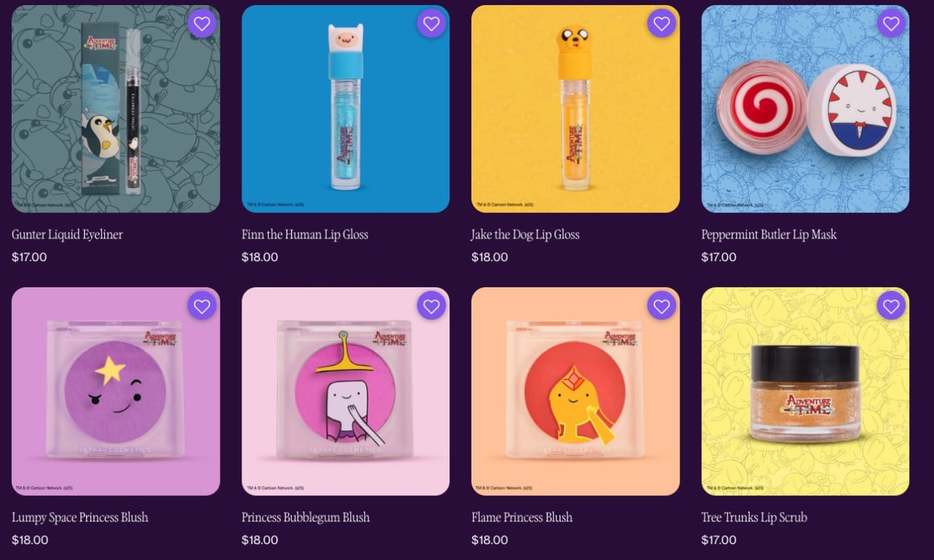
Task: Save Flame Princess Blush using the heart icon
Action: pyautogui.click(x=662, y=306)
